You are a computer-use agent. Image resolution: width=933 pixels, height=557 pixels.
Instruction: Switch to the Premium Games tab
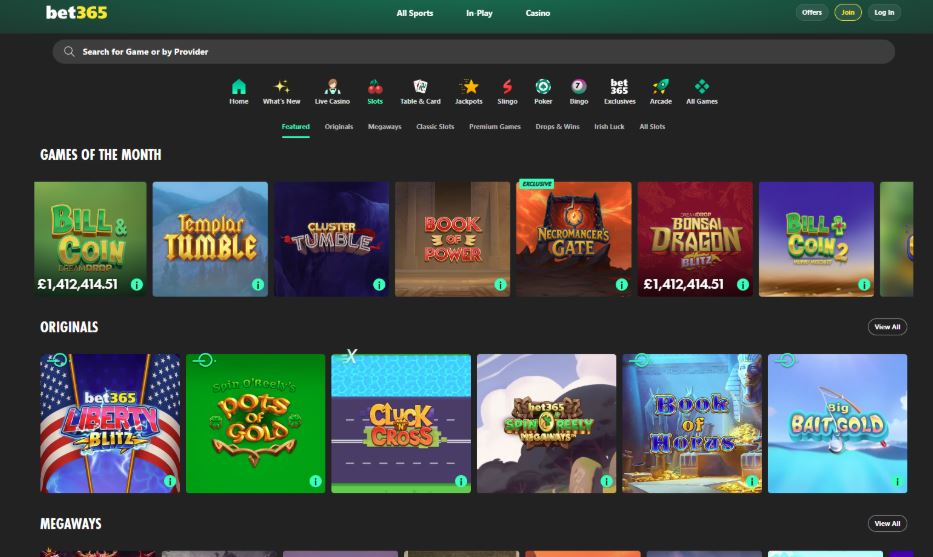pos(494,127)
